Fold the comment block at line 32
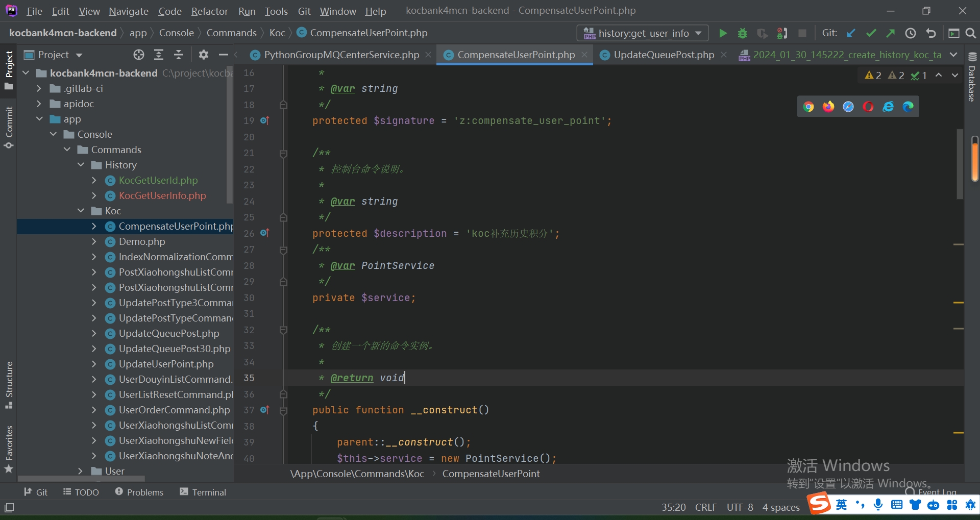The height and width of the screenshot is (520, 980). click(283, 330)
